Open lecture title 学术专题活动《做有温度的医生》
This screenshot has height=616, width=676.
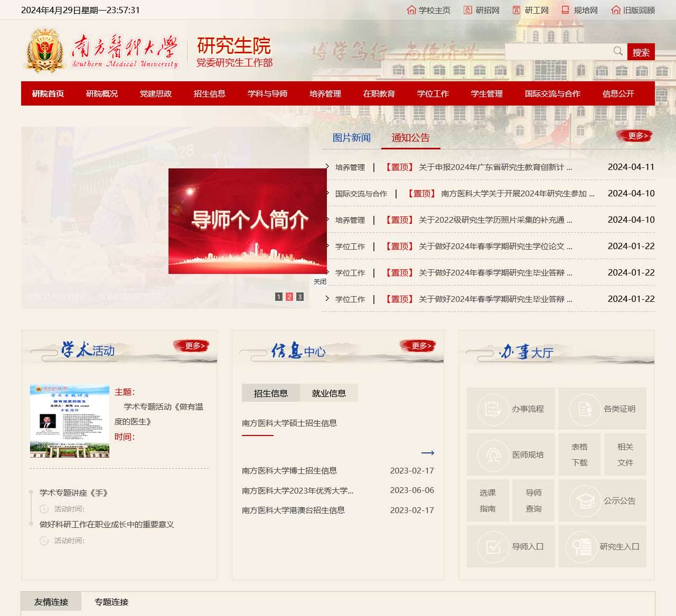click(159, 414)
